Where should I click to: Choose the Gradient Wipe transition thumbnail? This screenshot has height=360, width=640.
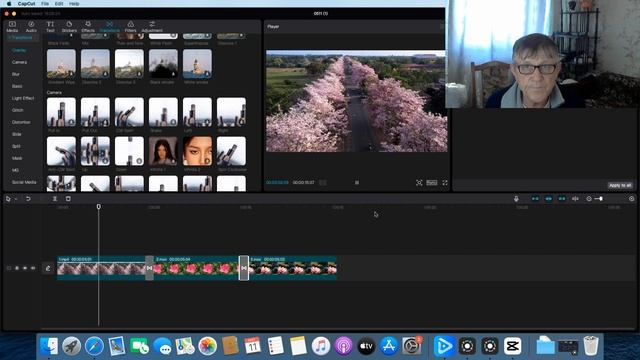click(x=61, y=64)
